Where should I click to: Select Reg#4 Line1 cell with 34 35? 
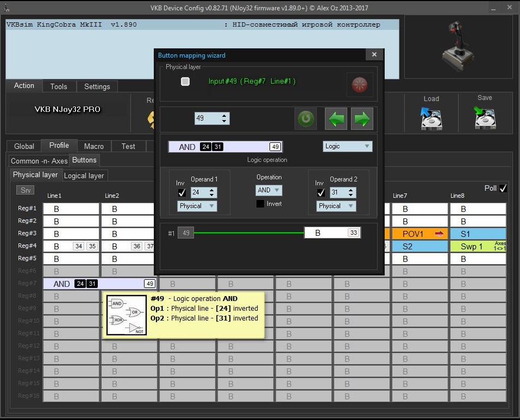click(x=71, y=246)
